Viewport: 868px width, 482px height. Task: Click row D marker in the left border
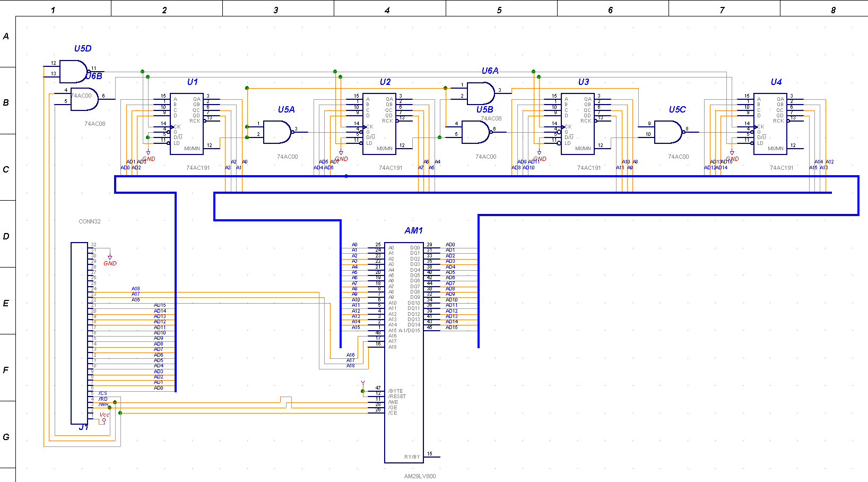6,236
